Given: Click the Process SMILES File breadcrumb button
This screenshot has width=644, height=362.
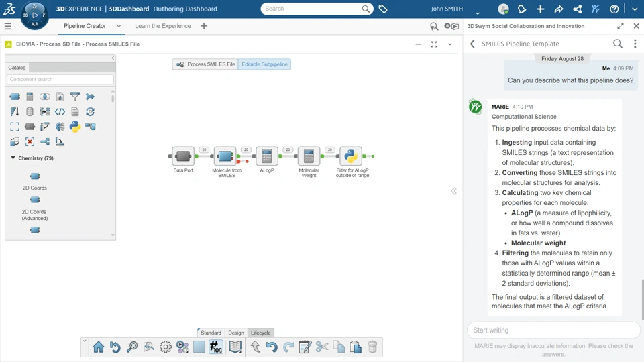Looking at the screenshot, I should tap(205, 64).
